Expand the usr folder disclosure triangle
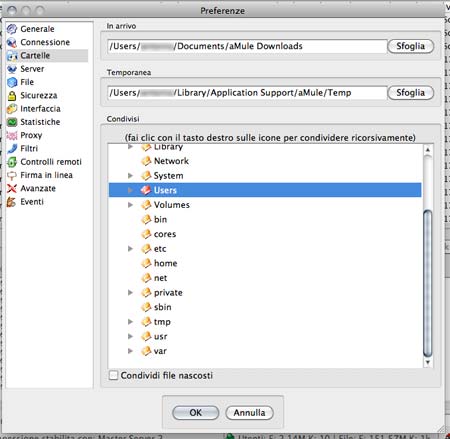 pyautogui.click(x=130, y=336)
